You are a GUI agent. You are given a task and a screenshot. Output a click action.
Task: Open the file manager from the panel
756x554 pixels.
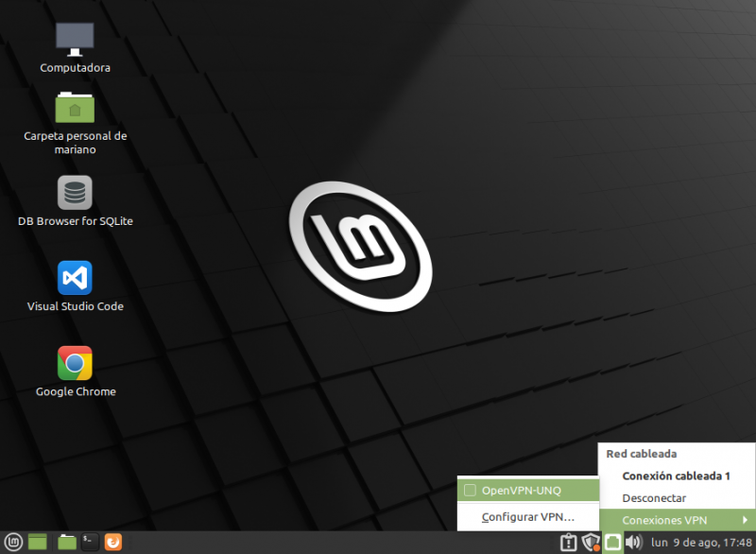click(x=67, y=543)
